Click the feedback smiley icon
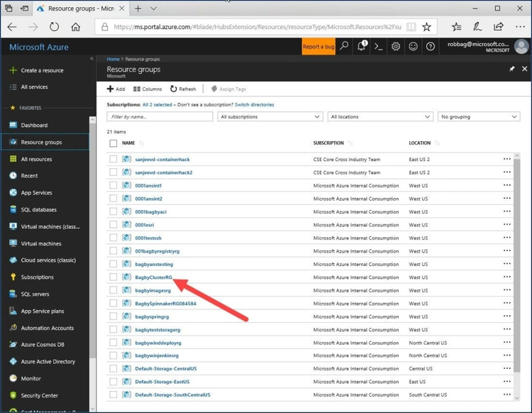This screenshot has height=413, width=532. (x=413, y=46)
